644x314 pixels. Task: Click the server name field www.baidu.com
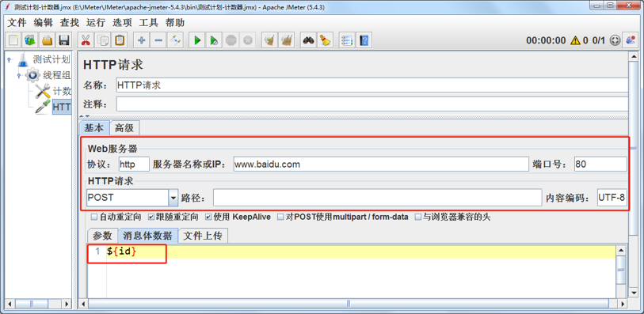(x=381, y=165)
